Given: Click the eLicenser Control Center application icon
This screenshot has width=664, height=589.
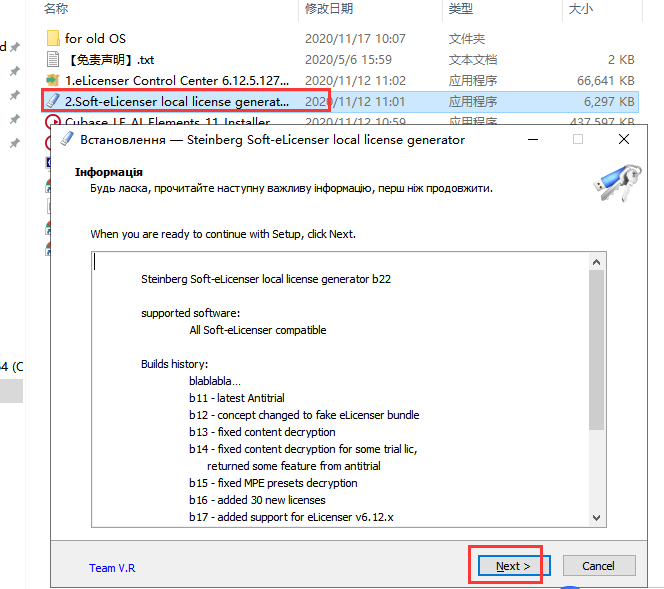Looking at the screenshot, I should point(53,80).
